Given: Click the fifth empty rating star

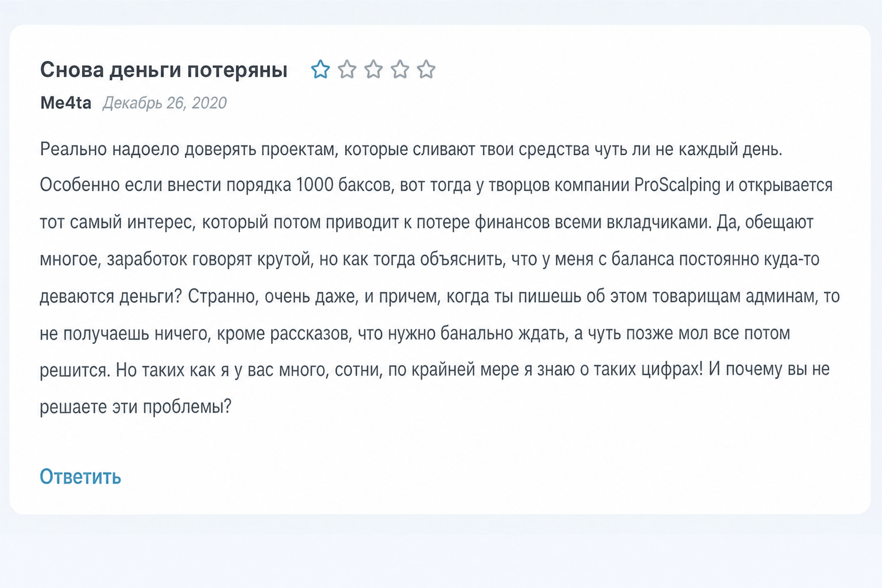Looking at the screenshot, I should tap(426, 69).
